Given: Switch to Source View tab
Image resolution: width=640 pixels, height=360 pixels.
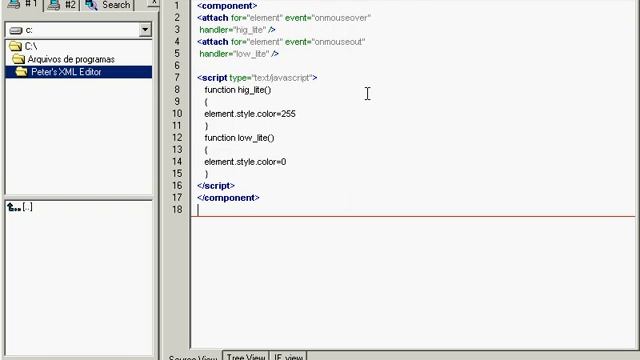Looking at the screenshot, I should pos(193,356).
